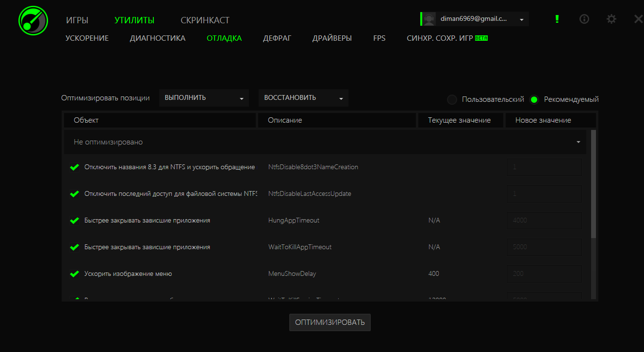Click the HungAppTimeout description
Image resolution: width=644 pixels, height=352 pixels.
294,221
